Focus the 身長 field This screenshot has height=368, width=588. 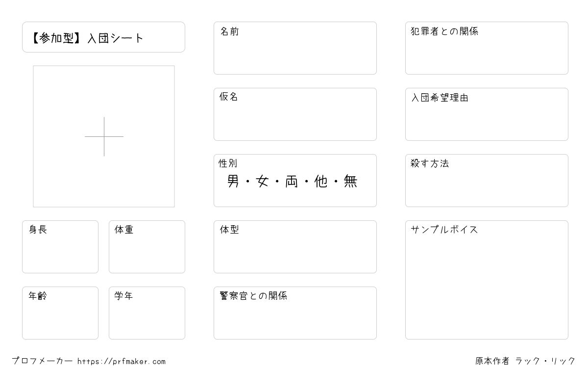(60, 247)
